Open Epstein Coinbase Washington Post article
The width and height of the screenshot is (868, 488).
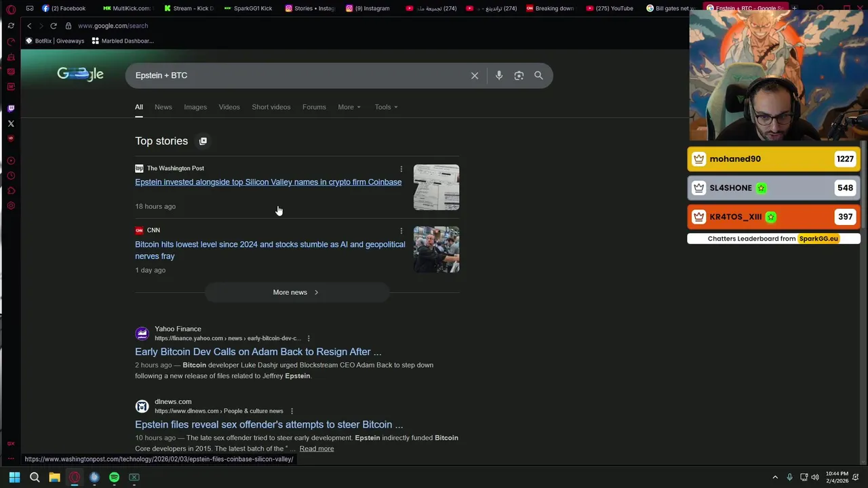(268, 182)
